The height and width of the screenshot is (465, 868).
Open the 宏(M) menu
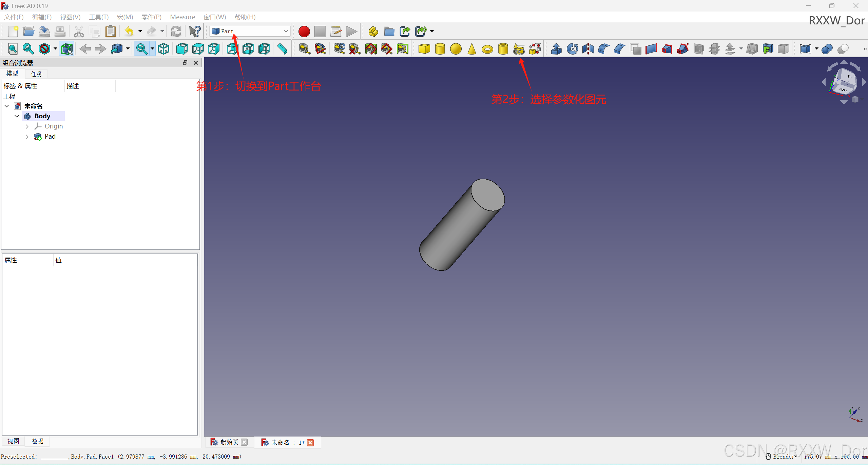124,17
